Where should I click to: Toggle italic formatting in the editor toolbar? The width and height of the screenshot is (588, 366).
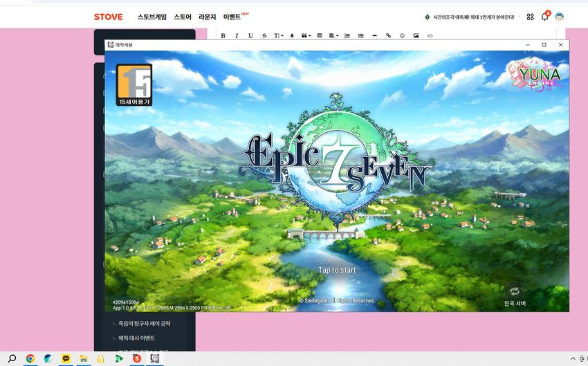click(237, 35)
